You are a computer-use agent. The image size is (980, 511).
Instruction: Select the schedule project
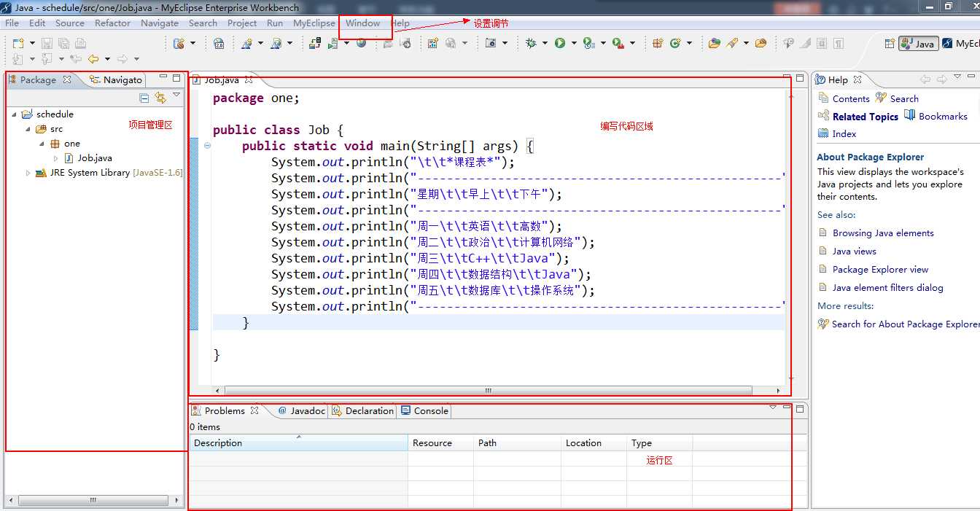[x=55, y=114]
